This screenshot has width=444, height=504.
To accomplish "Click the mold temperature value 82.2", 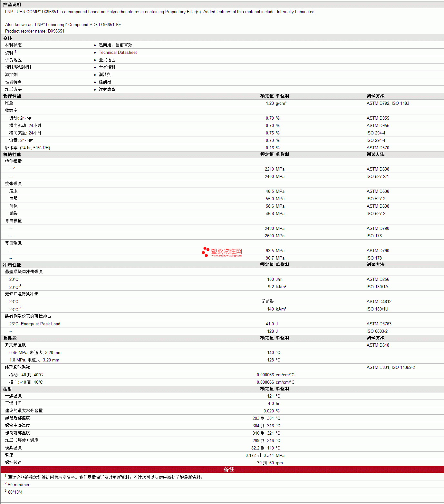I will 255,448.
